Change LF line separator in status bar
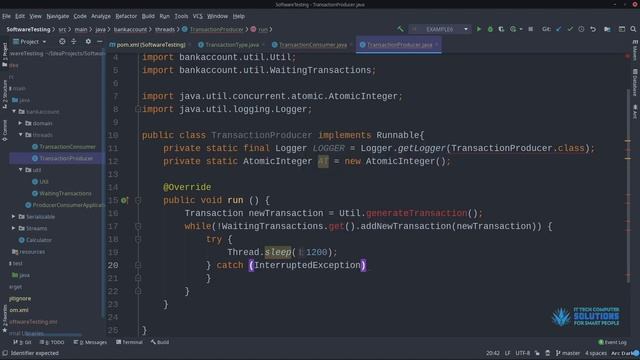Screen dimensions: 640x360 point(507,353)
